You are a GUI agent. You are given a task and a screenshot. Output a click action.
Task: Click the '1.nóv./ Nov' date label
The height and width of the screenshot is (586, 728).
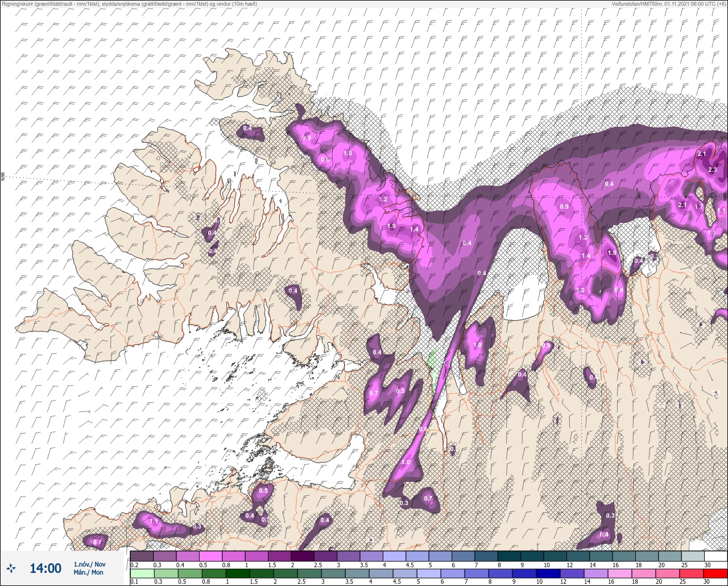pyautogui.click(x=89, y=564)
